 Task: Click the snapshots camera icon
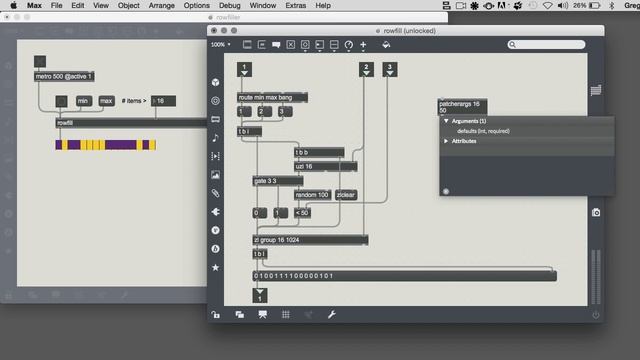[596, 212]
